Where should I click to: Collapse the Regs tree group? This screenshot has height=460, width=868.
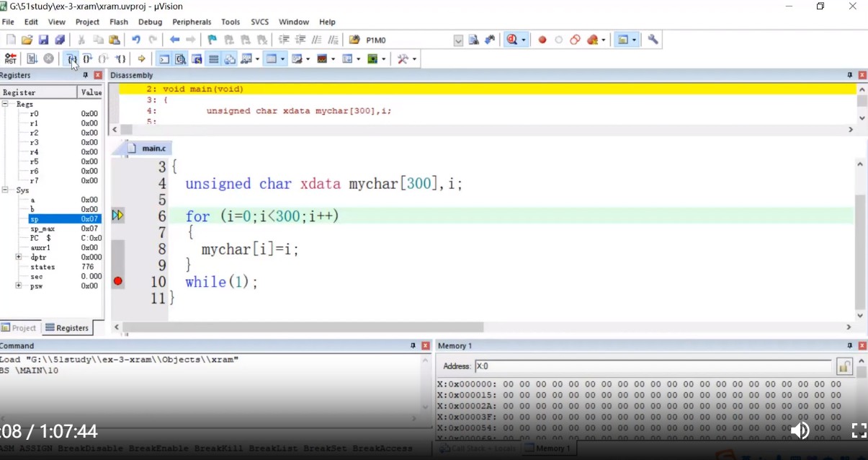click(5, 105)
